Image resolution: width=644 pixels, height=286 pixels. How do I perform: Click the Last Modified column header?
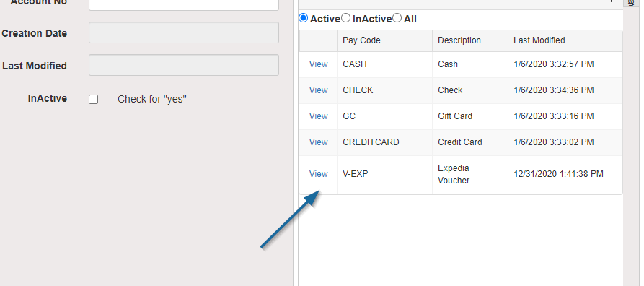(565, 40)
